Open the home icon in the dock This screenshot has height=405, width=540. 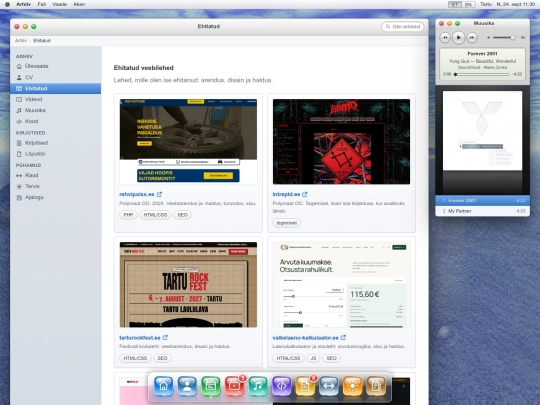(163, 386)
